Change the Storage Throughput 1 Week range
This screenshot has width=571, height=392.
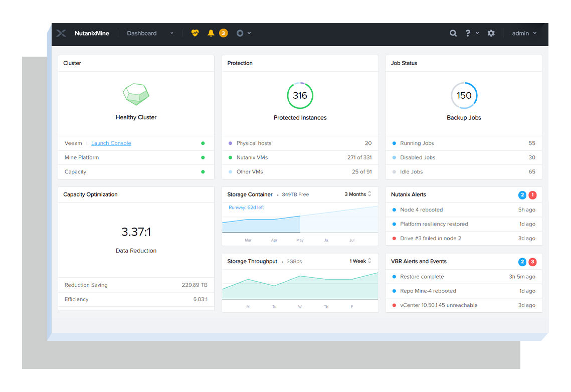click(x=360, y=261)
